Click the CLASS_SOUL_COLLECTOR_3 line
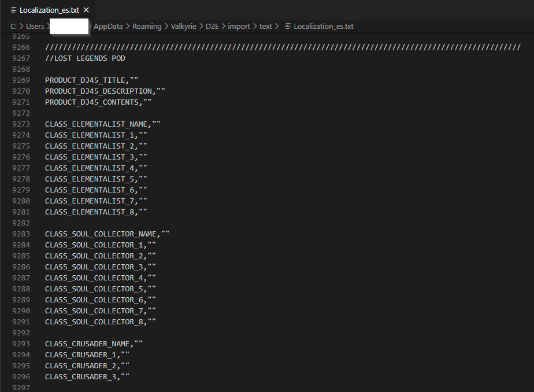Screen dimensions: 534x392 pyautogui.click(x=101, y=267)
